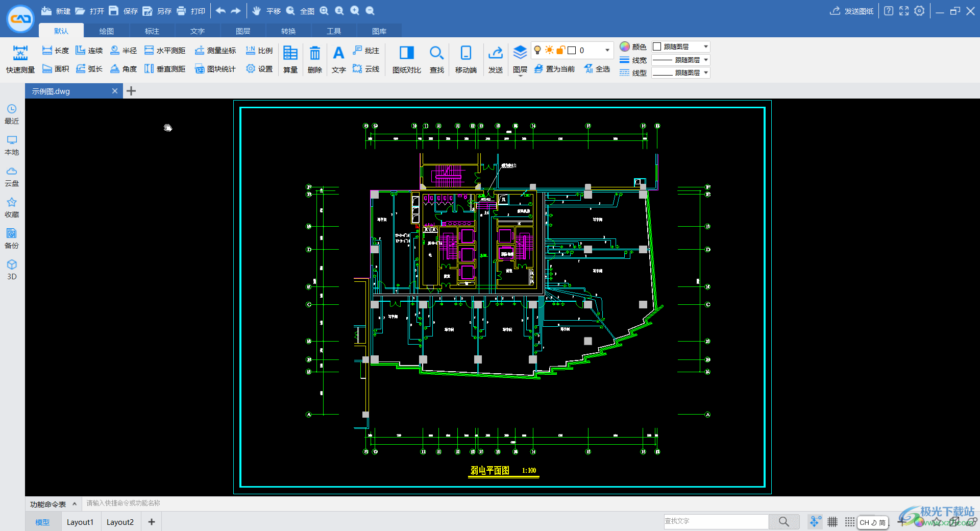Click the Scale (比例) tool
The height and width of the screenshot is (531, 980).
259,51
